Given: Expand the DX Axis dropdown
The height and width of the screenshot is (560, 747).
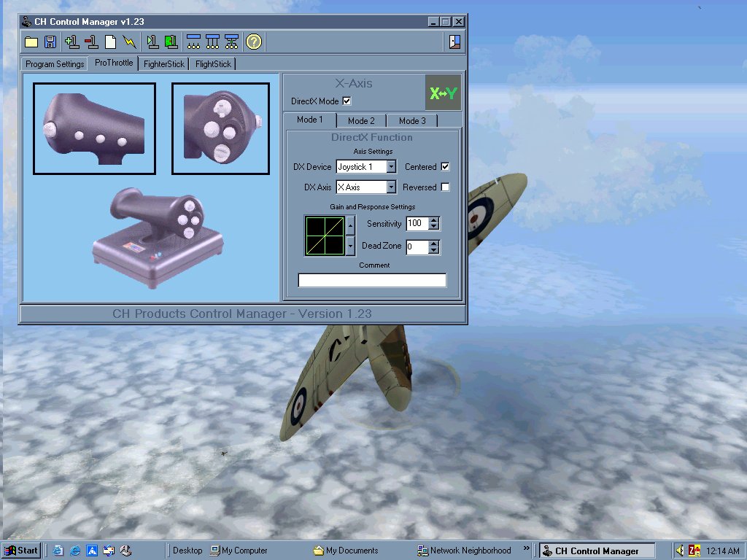Looking at the screenshot, I should point(391,187).
